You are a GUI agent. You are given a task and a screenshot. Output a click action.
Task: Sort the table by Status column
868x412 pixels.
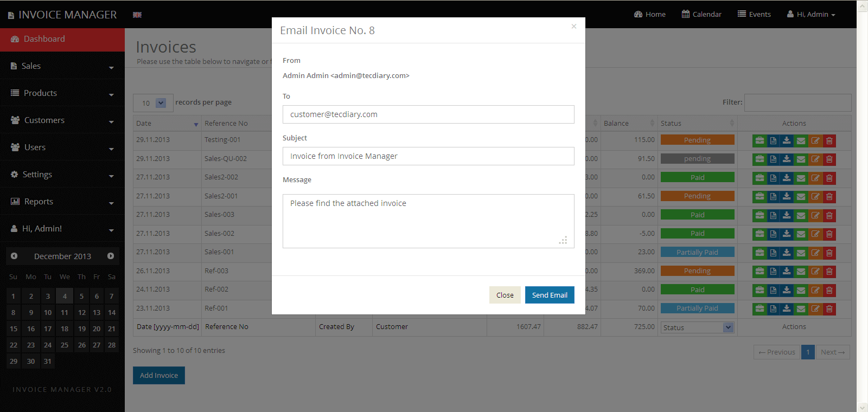point(697,124)
